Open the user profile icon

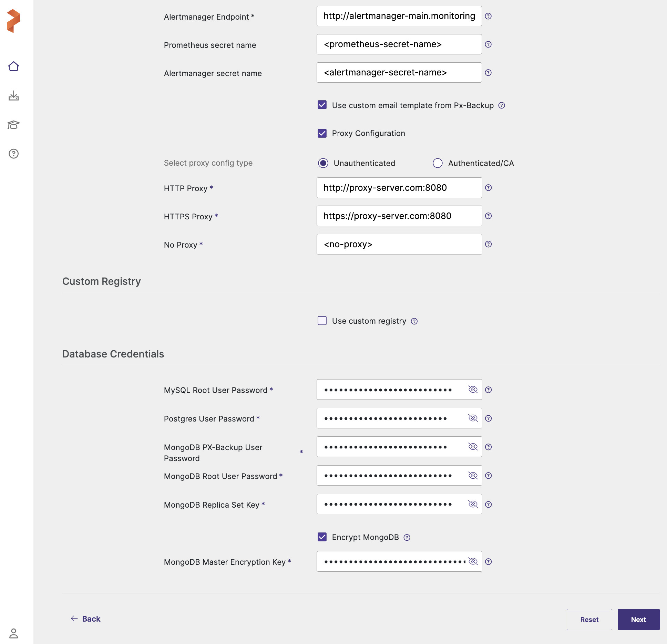(x=13, y=633)
